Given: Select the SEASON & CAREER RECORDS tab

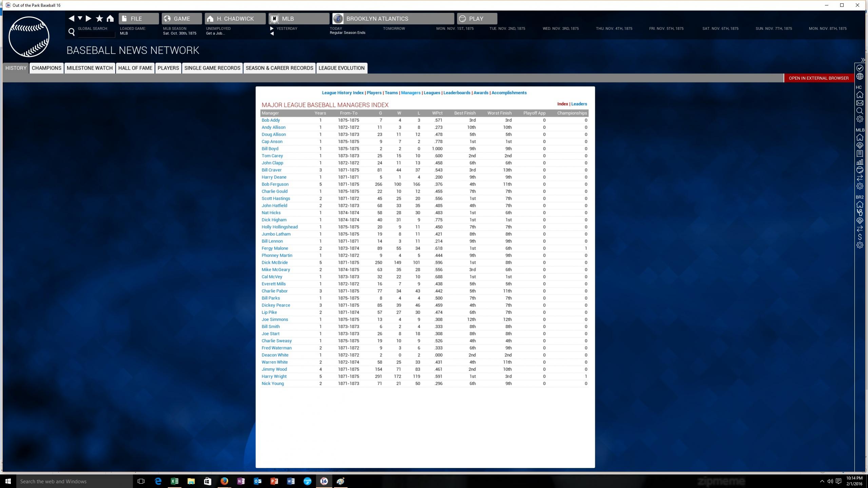Looking at the screenshot, I should coord(279,68).
